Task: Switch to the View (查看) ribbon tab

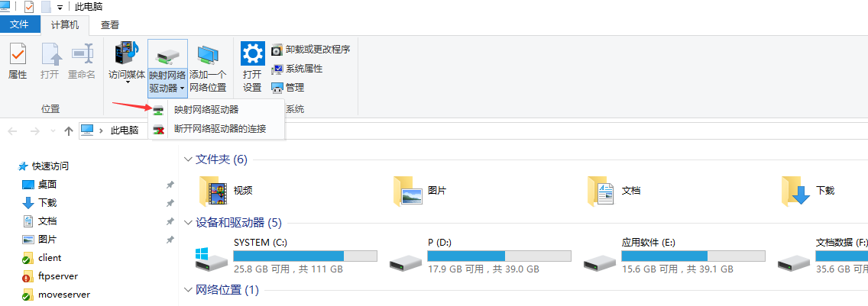Action: 110,24
